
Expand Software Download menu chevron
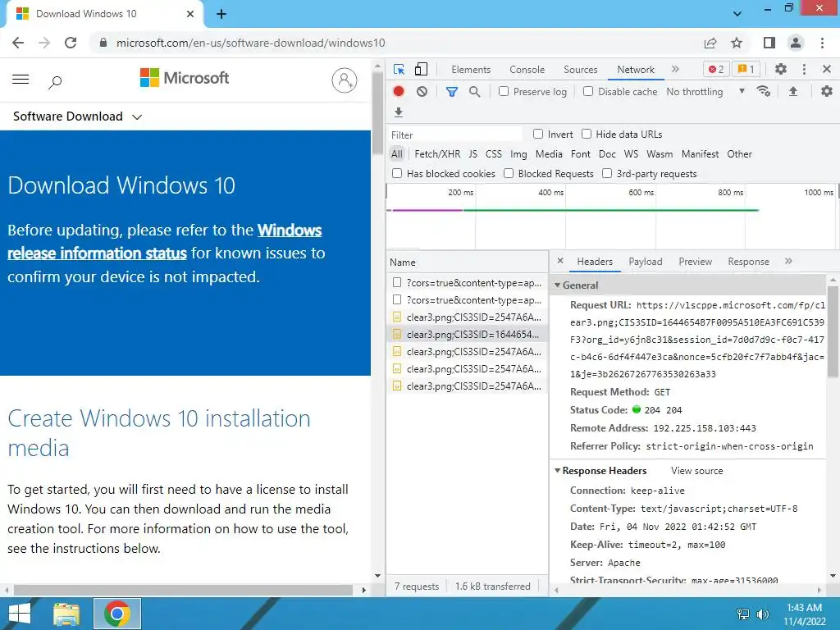137,116
